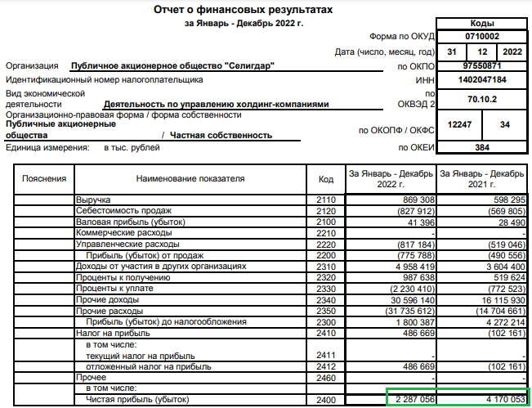Click gross profit value 41 396
532x408 pixels.
(422, 222)
